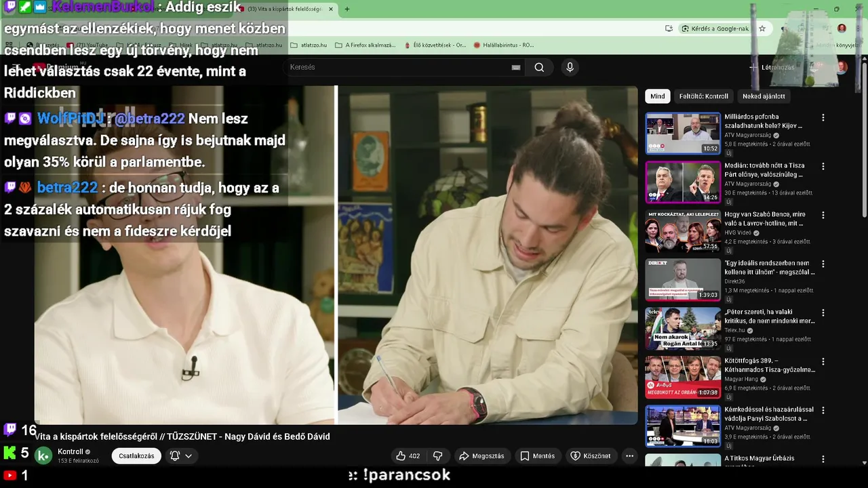868x488 pixels.
Task: Open options for 'Egy ideális rendszerben' video
Action: pos(823,264)
